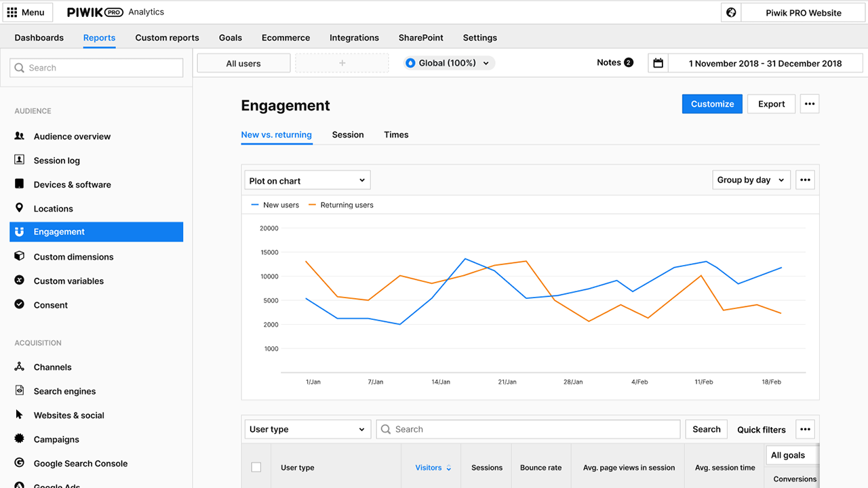Switch to the Dashboards tab
The image size is (868, 488).
tap(39, 38)
